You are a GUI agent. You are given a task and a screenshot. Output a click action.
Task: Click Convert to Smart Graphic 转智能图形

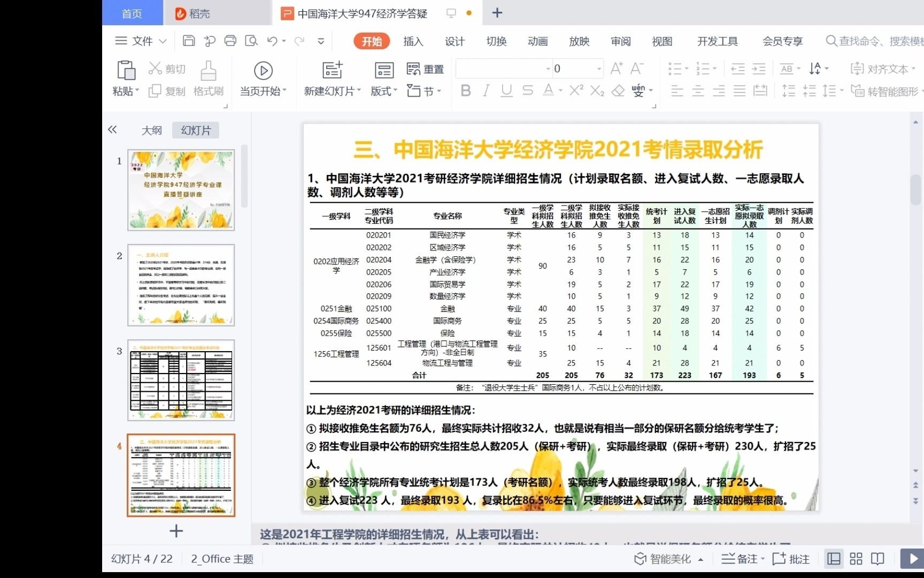(887, 91)
